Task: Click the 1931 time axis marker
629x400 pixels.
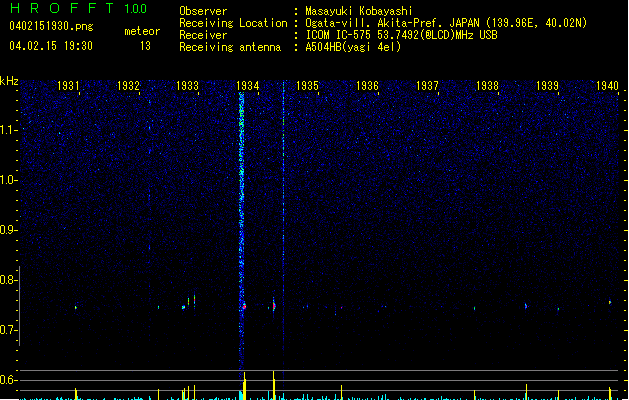Action: (68, 85)
